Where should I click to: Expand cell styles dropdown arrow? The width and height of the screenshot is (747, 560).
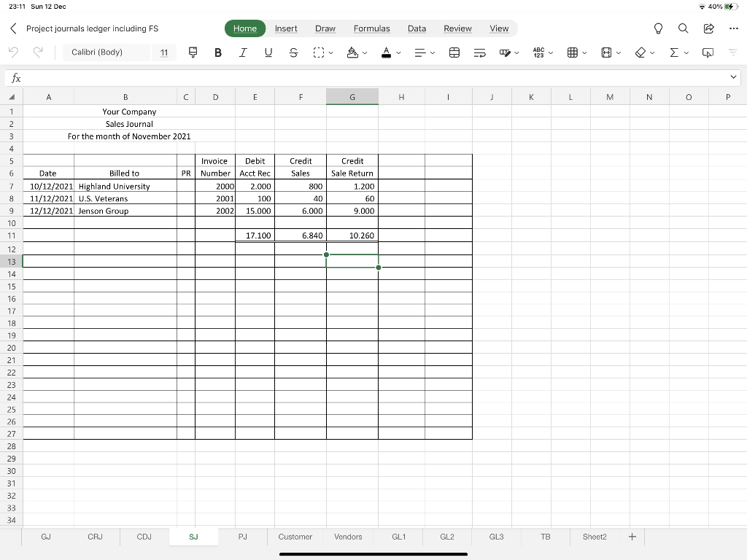pos(517,52)
